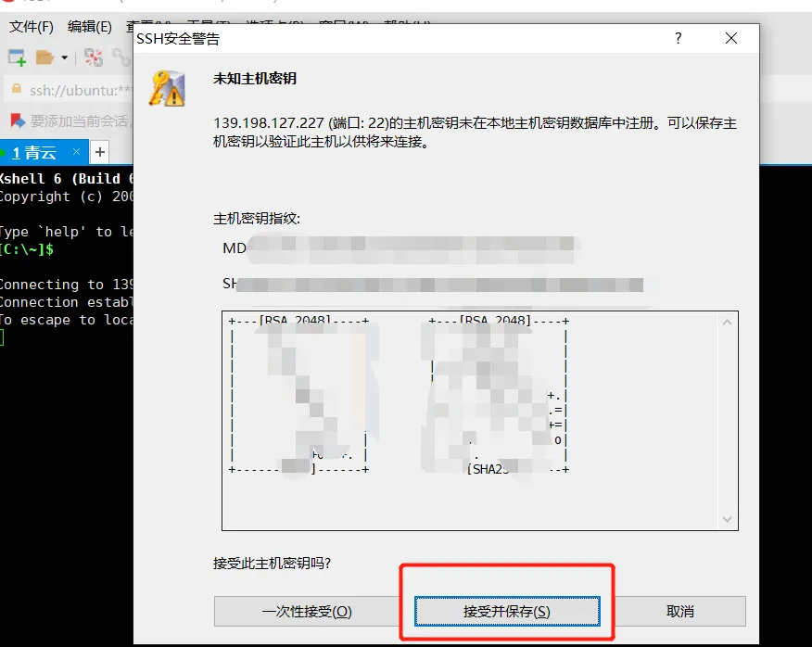
Task: Add a new tab with plus button
Action: click(100, 152)
